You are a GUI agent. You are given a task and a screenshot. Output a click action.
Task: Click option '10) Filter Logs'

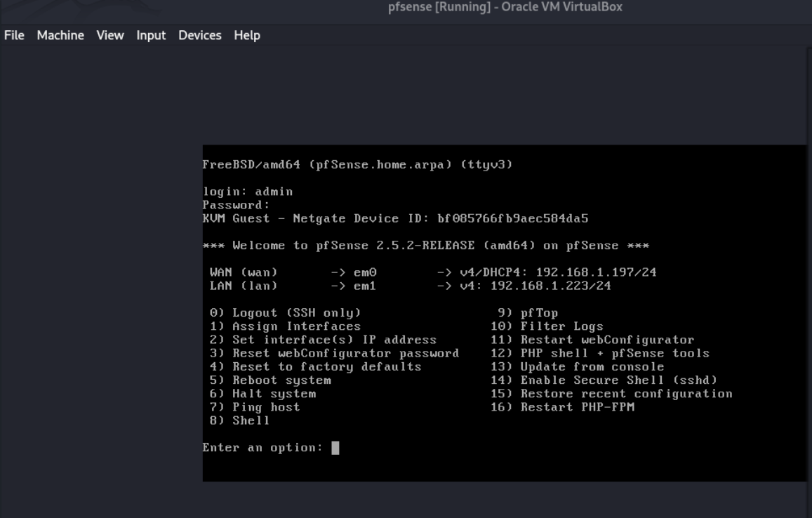tap(547, 326)
